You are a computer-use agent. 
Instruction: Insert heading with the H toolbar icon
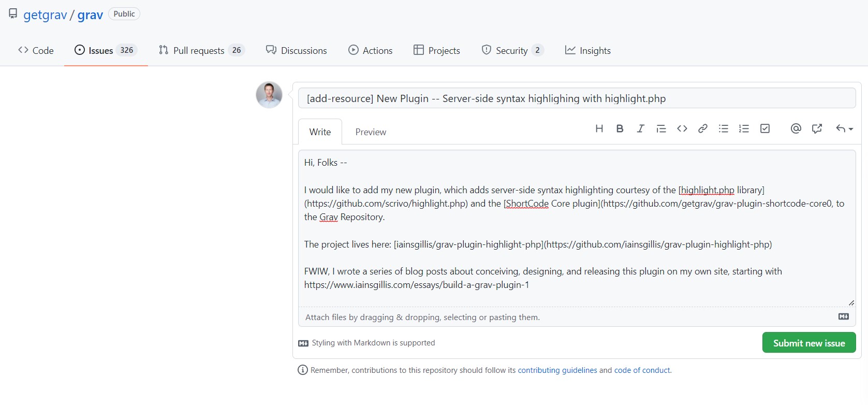599,128
